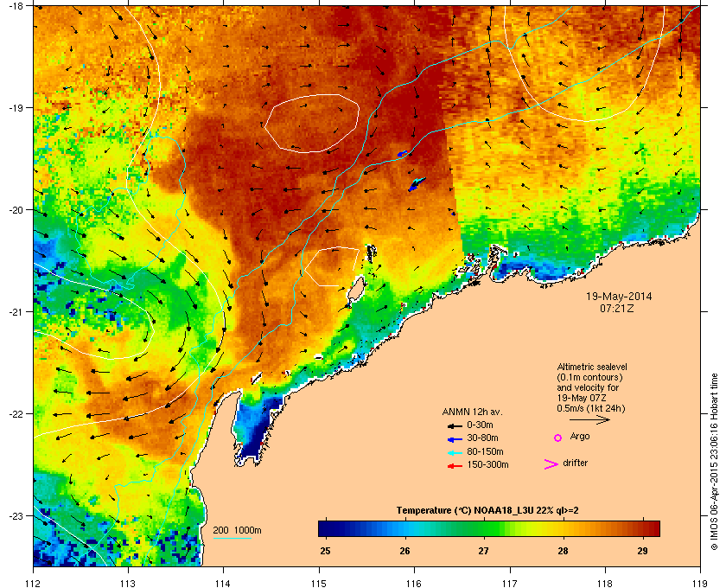Viewport: 726px width, 588px height.
Task: Click the 'Argo' legend label
Action: (x=580, y=437)
